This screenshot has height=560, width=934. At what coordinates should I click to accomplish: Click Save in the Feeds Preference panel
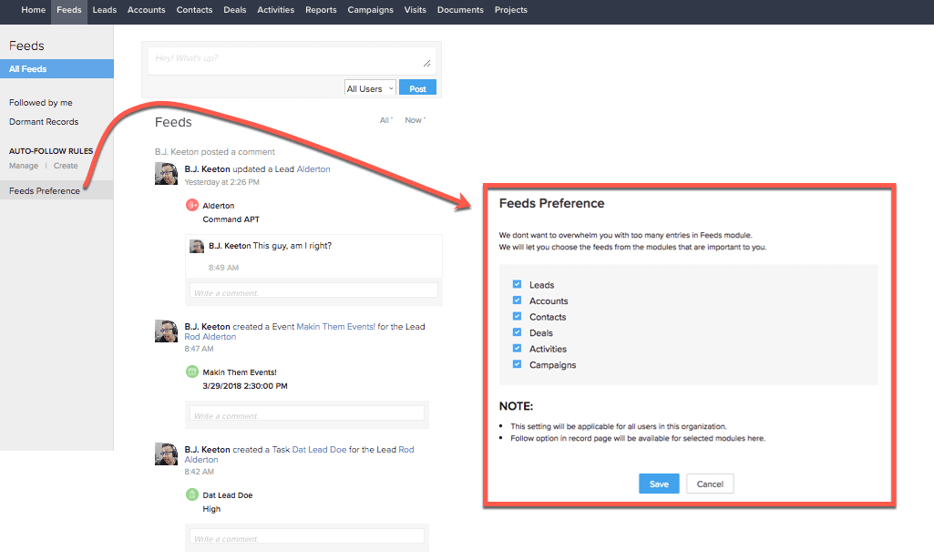(659, 484)
